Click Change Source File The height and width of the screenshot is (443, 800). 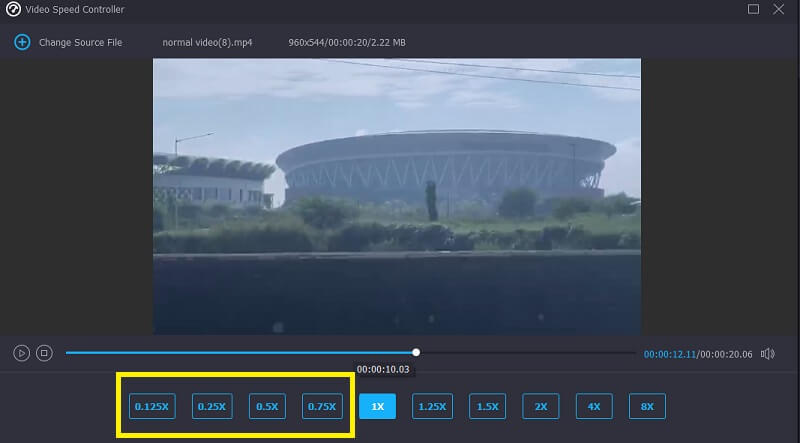[x=80, y=42]
